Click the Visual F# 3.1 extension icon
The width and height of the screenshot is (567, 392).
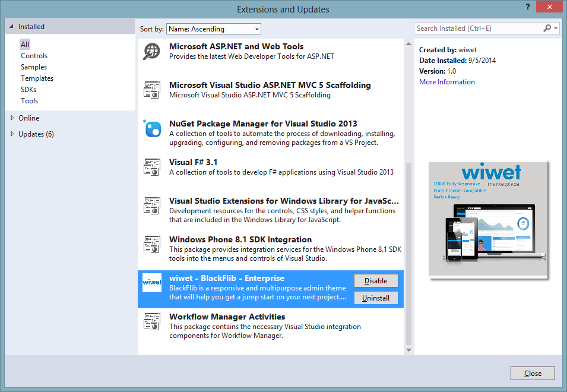pyautogui.click(x=152, y=167)
